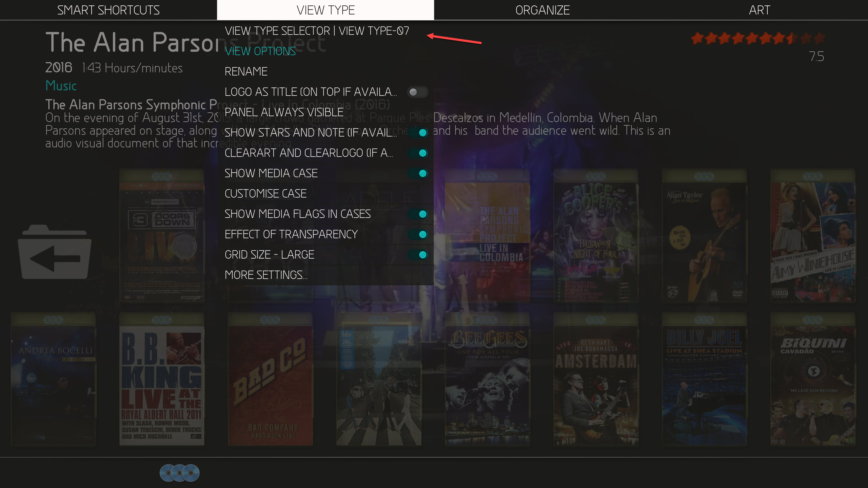
Task: Click the folder back arrow icon
Action: (x=54, y=252)
